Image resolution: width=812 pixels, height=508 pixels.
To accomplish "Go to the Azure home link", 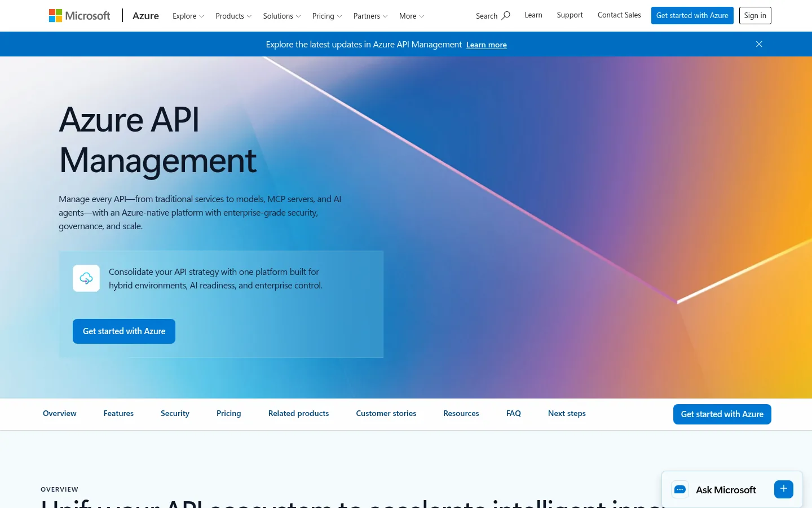I will click(x=145, y=16).
